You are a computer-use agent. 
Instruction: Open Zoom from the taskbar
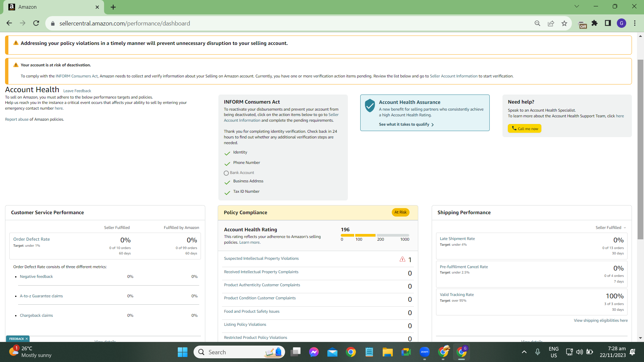point(425,352)
